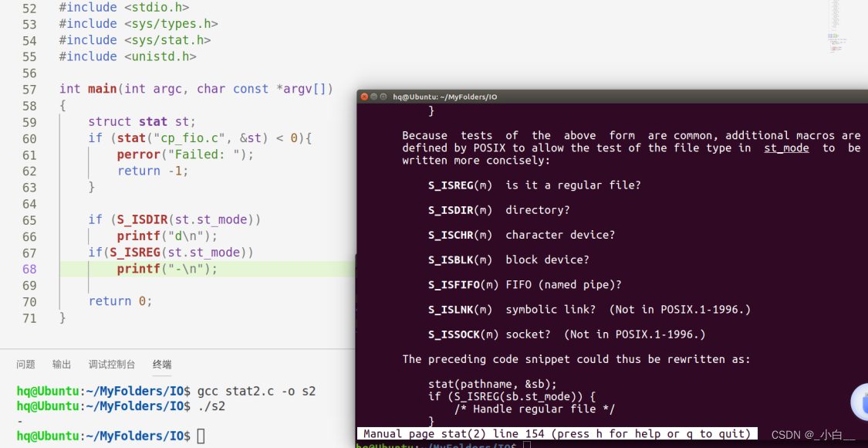Click "return 0;" on line 70
This screenshot has width=868, height=448.
point(120,301)
